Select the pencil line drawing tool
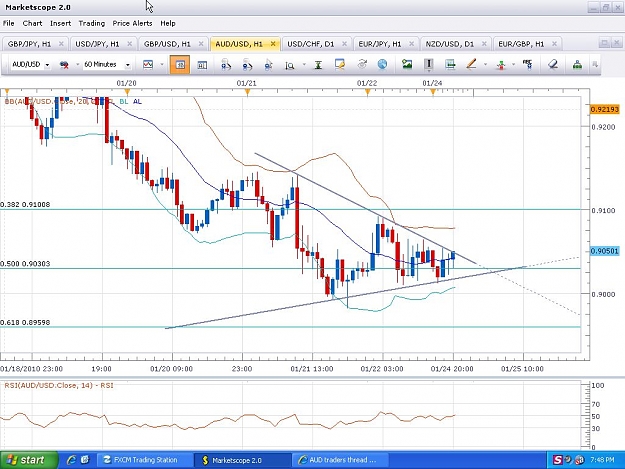The height and width of the screenshot is (469, 625). coord(471,64)
